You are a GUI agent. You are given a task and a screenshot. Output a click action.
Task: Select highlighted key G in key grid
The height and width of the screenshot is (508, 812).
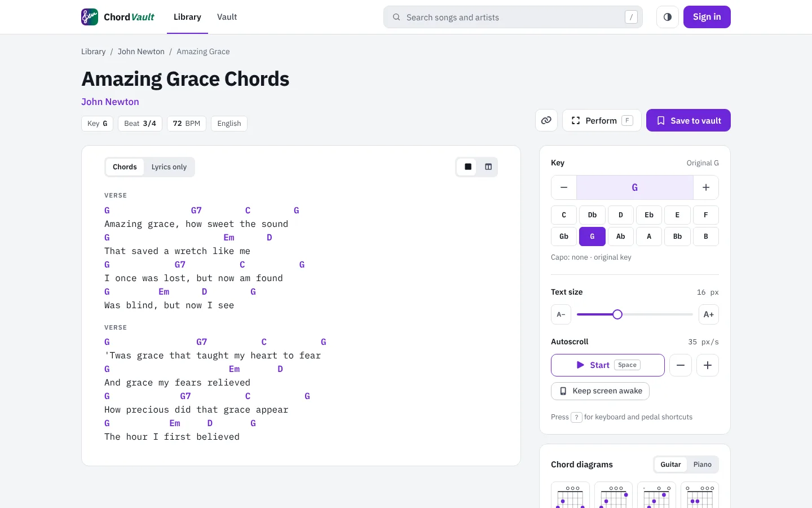click(592, 237)
